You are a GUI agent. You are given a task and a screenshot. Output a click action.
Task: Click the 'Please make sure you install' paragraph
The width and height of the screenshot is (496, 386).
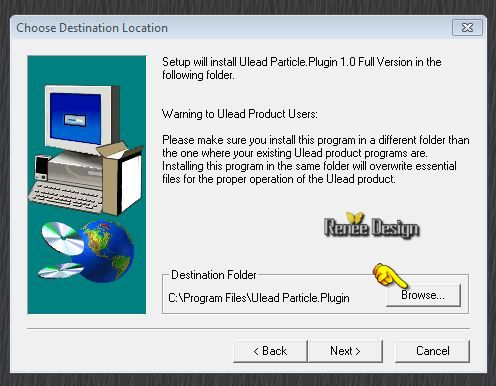pyautogui.click(x=316, y=159)
